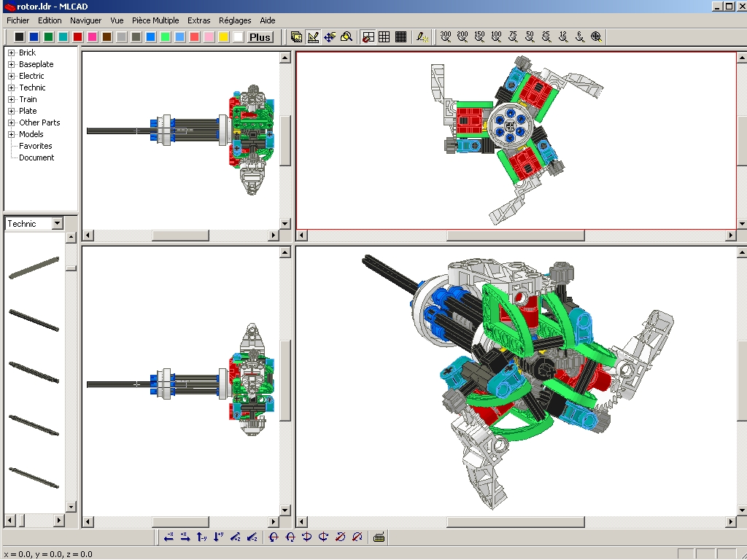747x560 pixels.
Task: Expand the Brick tree node
Action: click(x=12, y=52)
